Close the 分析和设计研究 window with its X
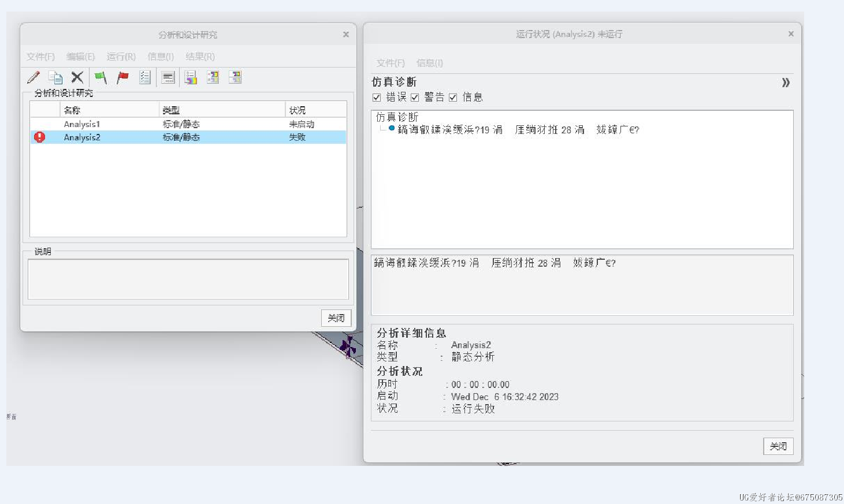 point(346,35)
